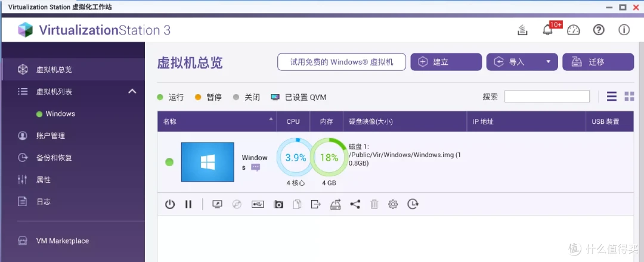Click the 暂停 status legend
This screenshot has height=262, width=644.
point(208,97)
